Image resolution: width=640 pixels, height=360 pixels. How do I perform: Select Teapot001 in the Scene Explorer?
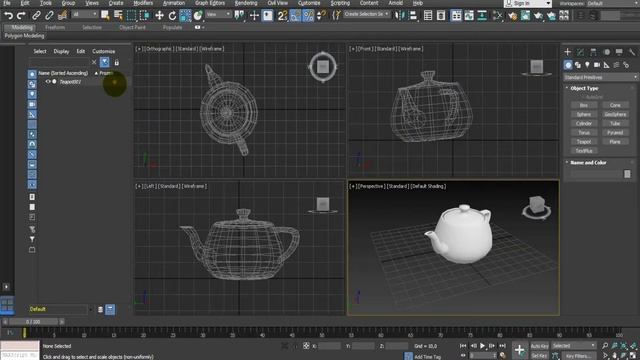(70, 82)
